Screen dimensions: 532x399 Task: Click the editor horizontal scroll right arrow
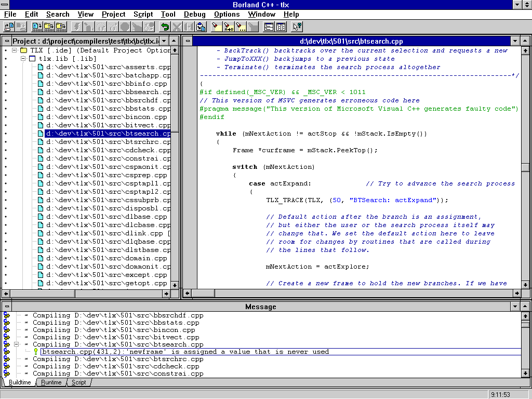tap(517, 293)
